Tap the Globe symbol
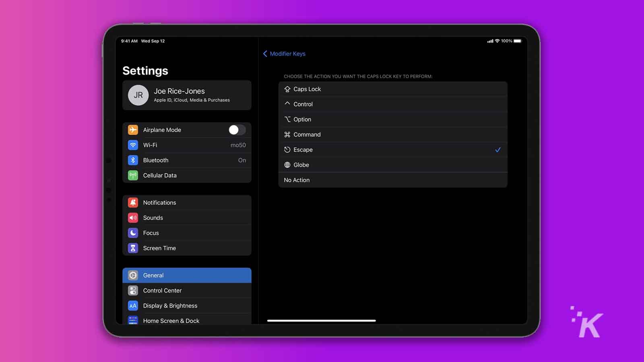The image size is (644, 362). click(x=287, y=165)
